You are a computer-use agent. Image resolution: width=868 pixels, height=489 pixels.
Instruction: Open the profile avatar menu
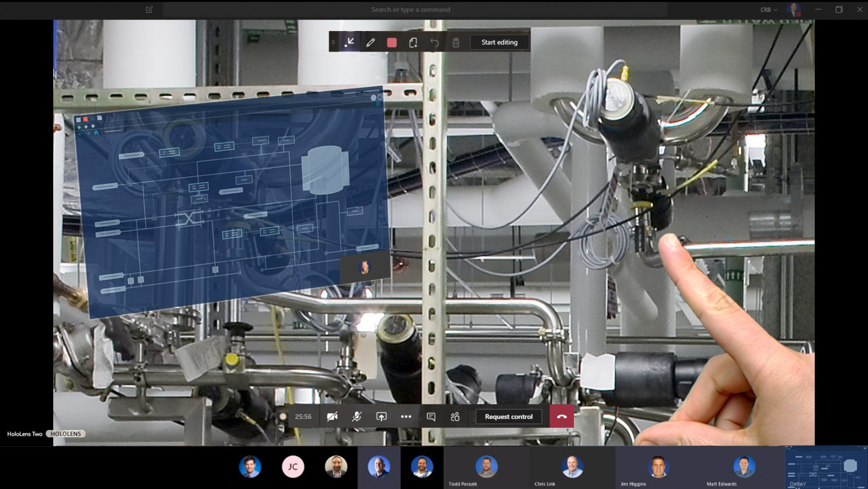click(793, 9)
